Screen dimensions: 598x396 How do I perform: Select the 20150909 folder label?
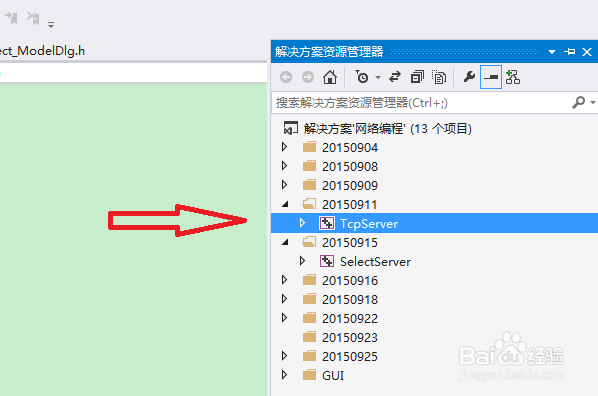tap(350, 186)
